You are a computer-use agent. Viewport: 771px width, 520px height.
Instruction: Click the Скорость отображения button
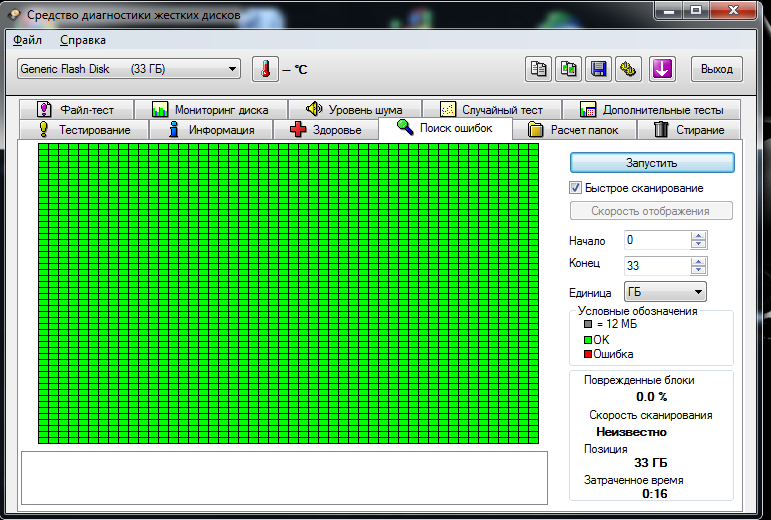click(651, 211)
